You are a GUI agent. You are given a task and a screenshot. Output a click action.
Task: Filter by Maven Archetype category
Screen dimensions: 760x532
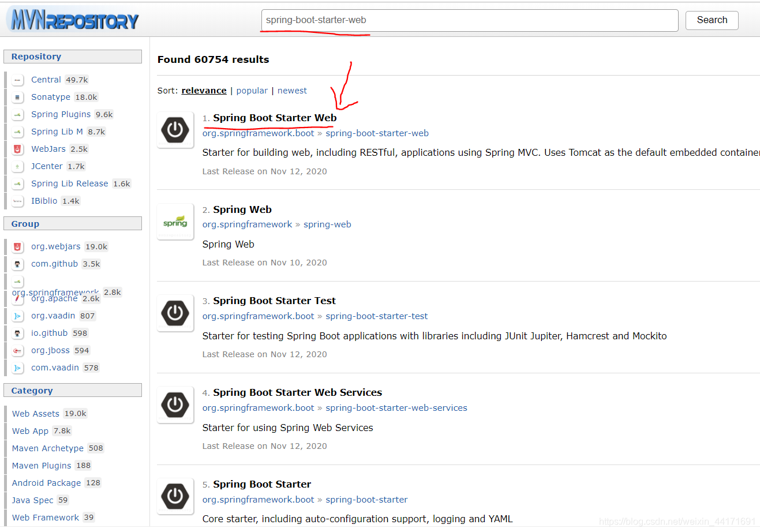(x=48, y=448)
